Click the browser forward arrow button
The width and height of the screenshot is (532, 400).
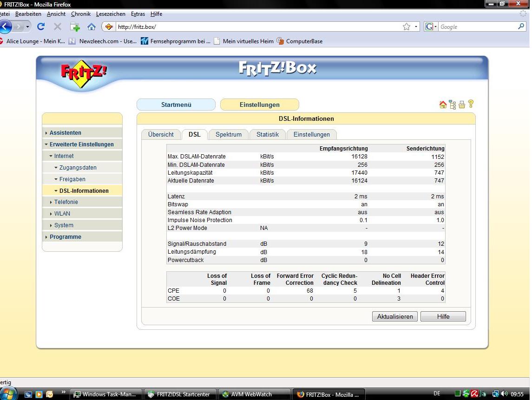click(18, 26)
